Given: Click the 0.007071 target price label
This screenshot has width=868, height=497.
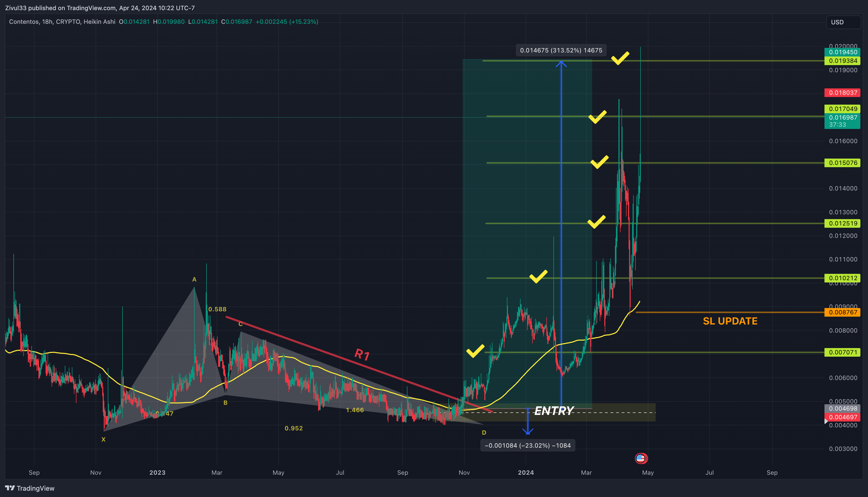Looking at the screenshot, I should coord(842,352).
